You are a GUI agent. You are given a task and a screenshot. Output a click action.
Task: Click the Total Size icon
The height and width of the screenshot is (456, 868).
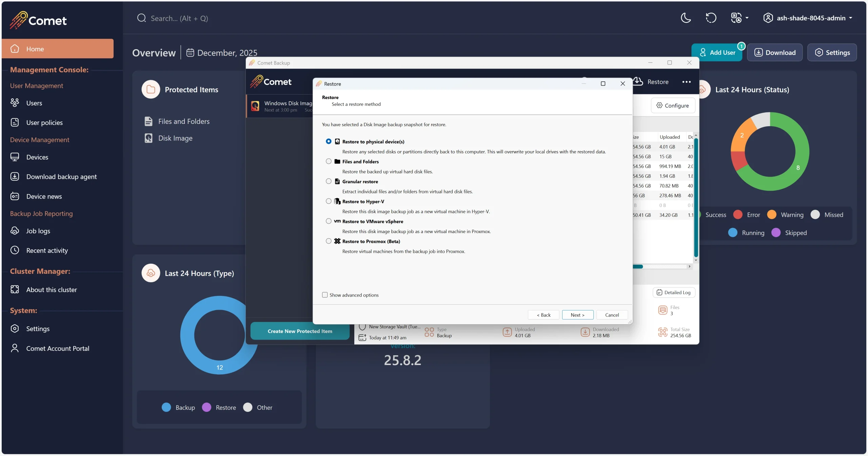pos(663,332)
